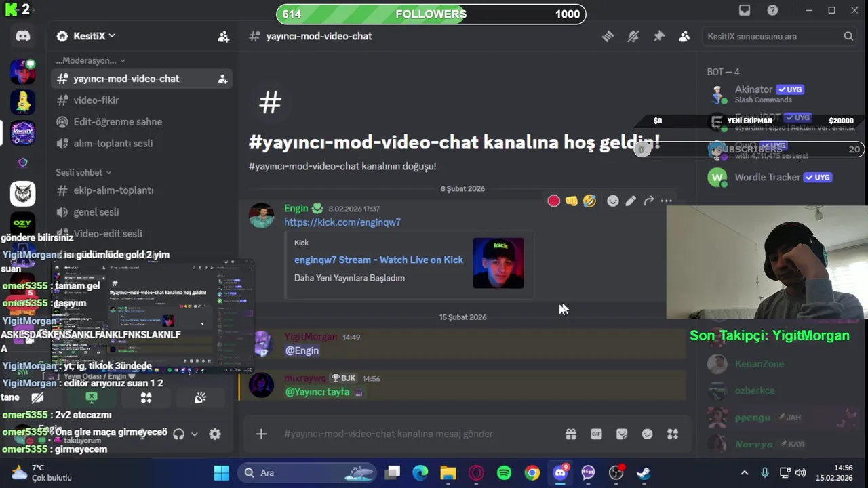
Task: Select the yayıncı-mod-video-chat channel
Action: [x=141, y=79]
